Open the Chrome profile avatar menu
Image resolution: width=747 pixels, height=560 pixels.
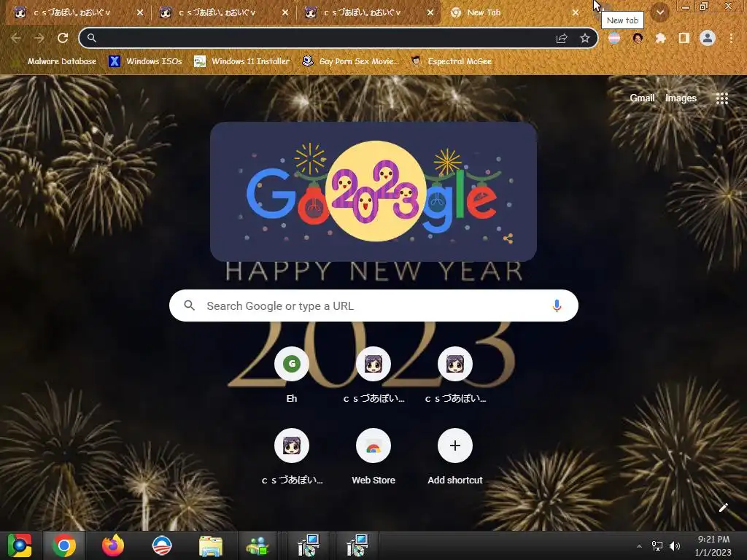(708, 38)
